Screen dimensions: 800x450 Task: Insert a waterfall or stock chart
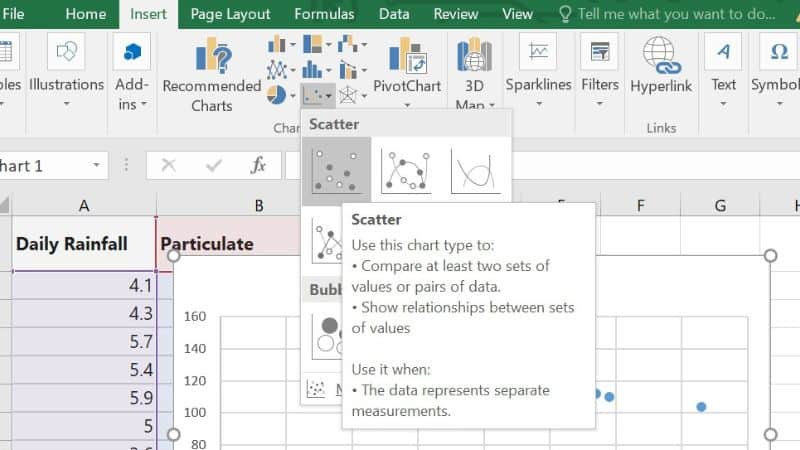(347, 44)
